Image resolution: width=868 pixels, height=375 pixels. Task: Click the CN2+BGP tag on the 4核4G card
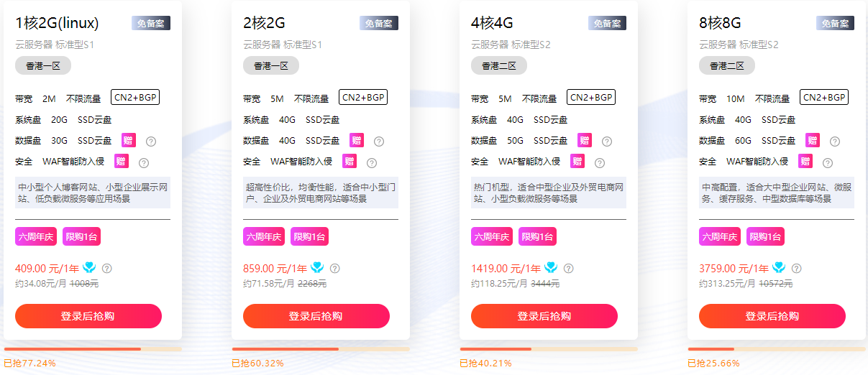pyautogui.click(x=591, y=97)
